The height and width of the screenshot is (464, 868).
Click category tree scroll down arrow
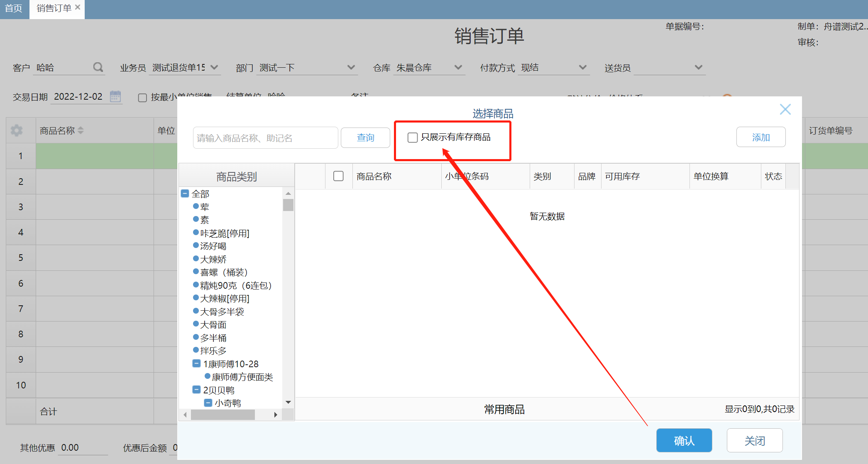pyautogui.click(x=288, y=402)
